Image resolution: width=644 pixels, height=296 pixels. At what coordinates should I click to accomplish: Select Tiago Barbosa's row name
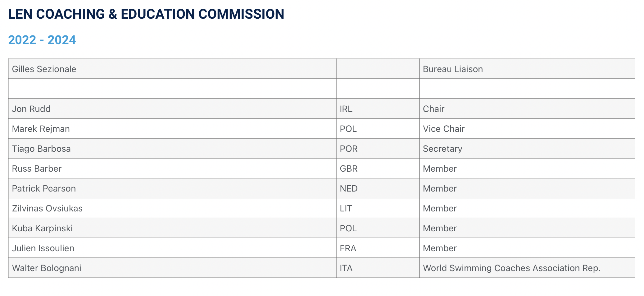(x=41, y=149)
